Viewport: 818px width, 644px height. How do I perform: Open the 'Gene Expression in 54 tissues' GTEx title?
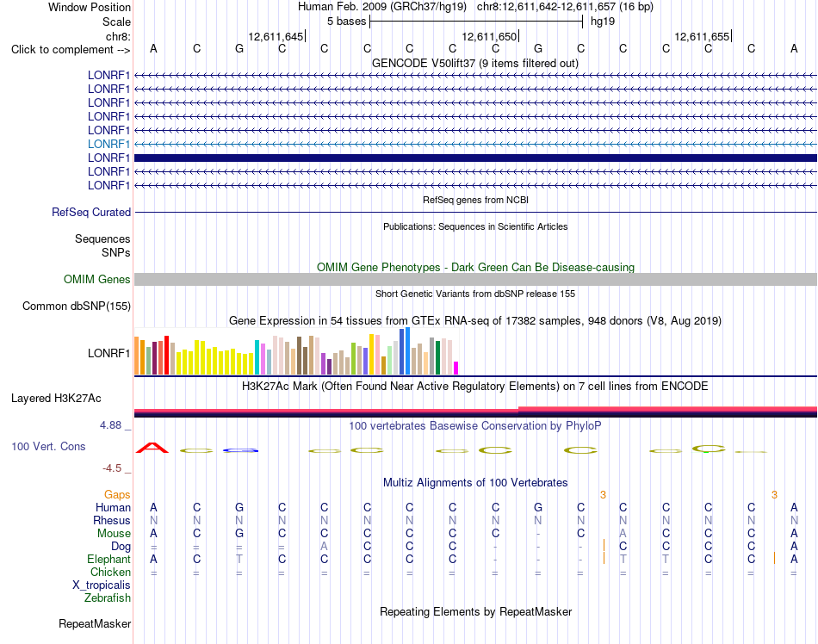(475, 320)
